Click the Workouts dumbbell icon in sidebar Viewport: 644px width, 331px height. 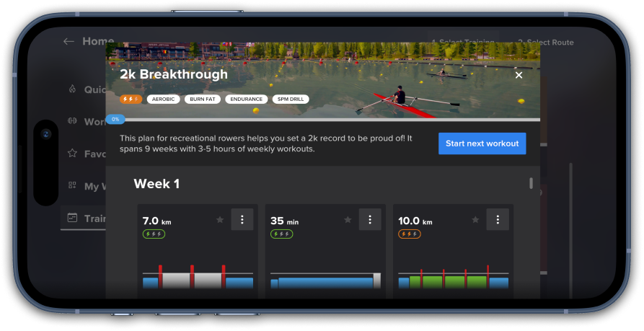pyautogui.click(x=72, y=121)
